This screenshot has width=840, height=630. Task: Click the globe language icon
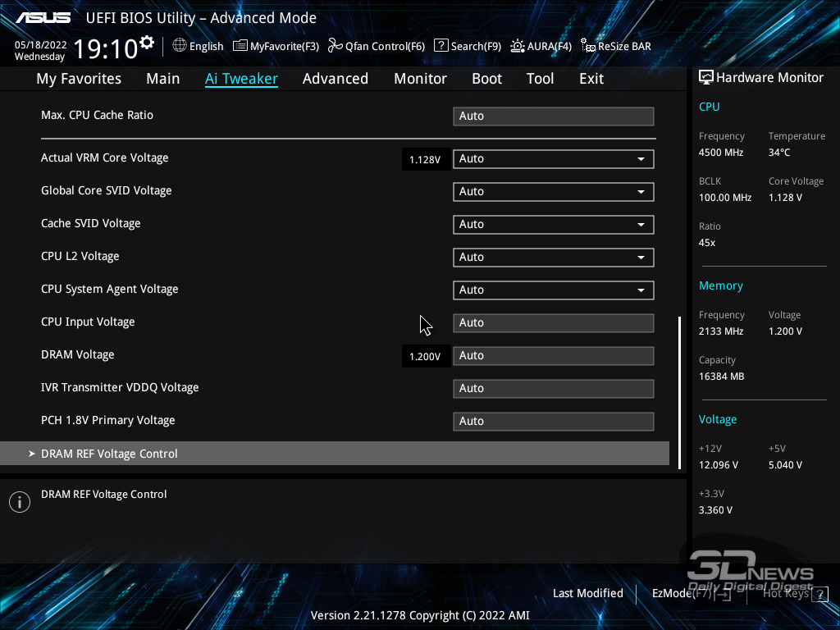click(x=180, y=46)
